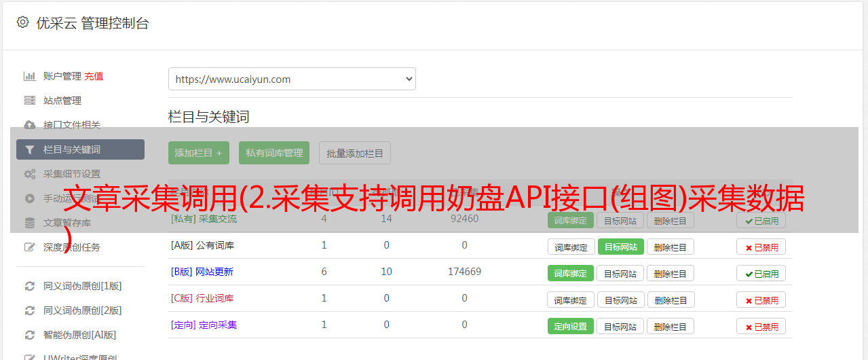
Task: Click 词库绑定 in the 公有词库 row
Action: [571, 247]
